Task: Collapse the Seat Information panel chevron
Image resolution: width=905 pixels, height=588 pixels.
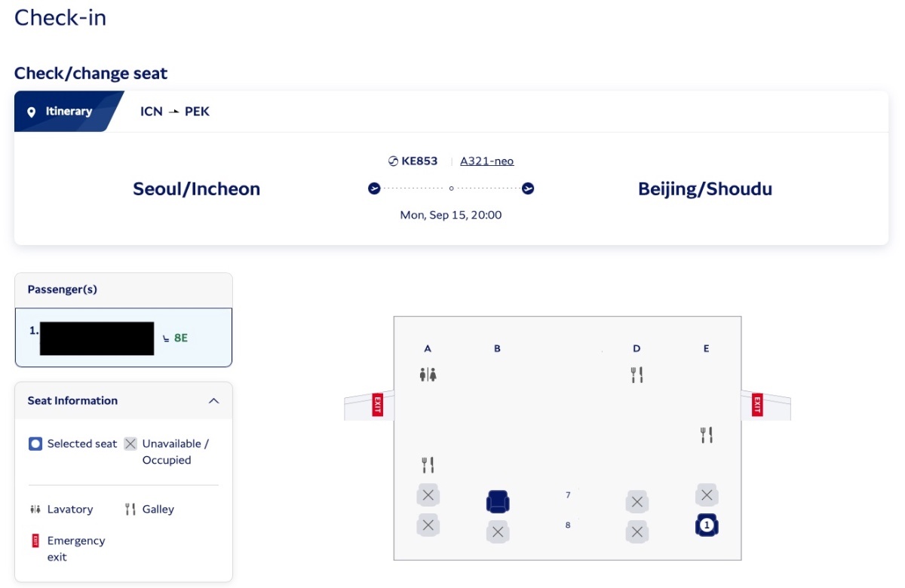Action: (213, 401)
